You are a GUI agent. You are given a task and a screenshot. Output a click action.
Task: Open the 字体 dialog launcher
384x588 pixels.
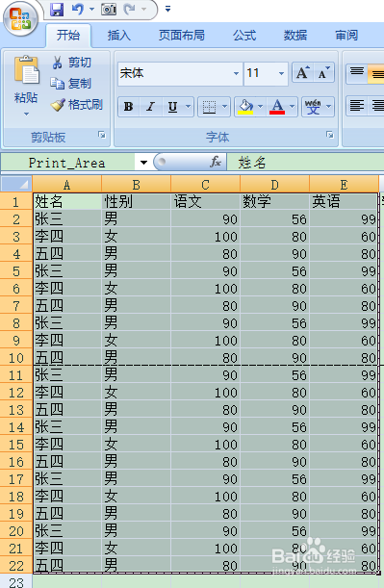330,135
